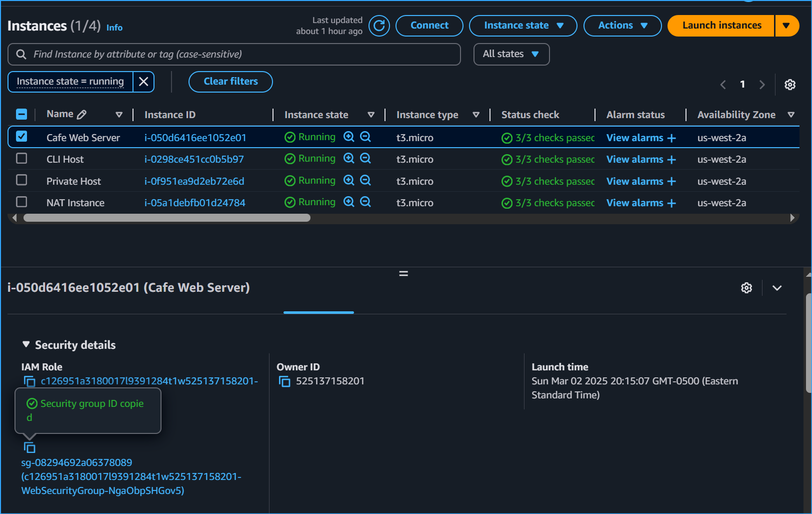The height and width of the screenshot is (514, 812).
Task: Open the All states filter dropdown
Action: (511, 54)
